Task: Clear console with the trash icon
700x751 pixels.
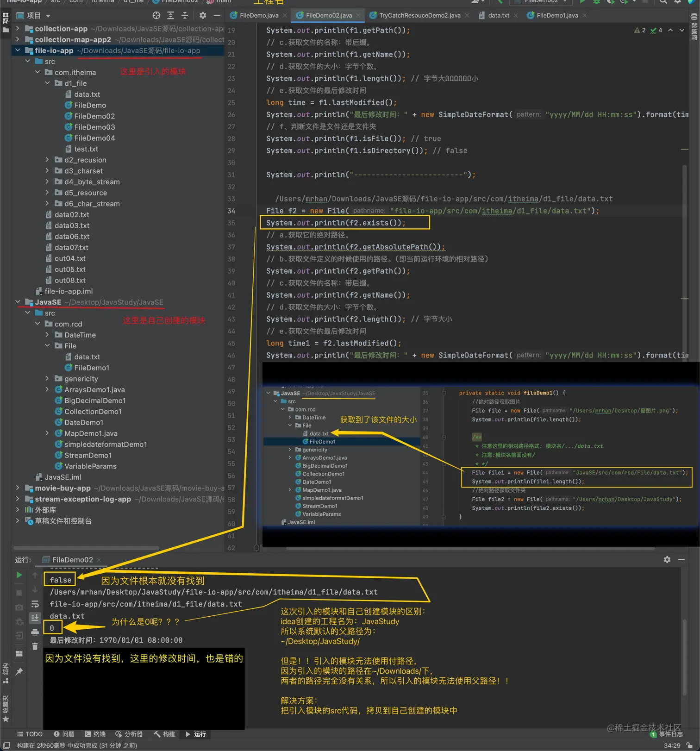Action: click(x=35, y=646)
